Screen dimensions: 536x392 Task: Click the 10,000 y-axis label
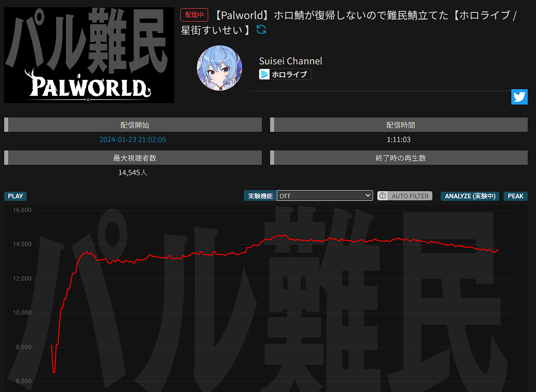click(x=22, y=312)
